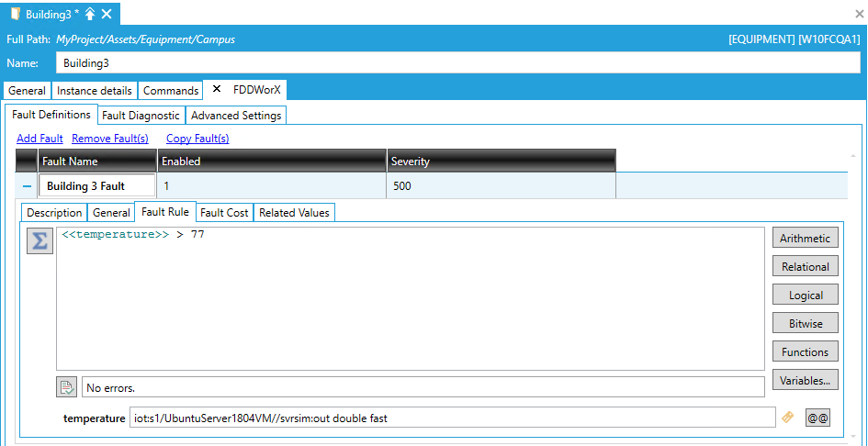The height and width of the screenshot is (446, 868).
Task: Click the temperature data source field
Action: tap(452, 418)
